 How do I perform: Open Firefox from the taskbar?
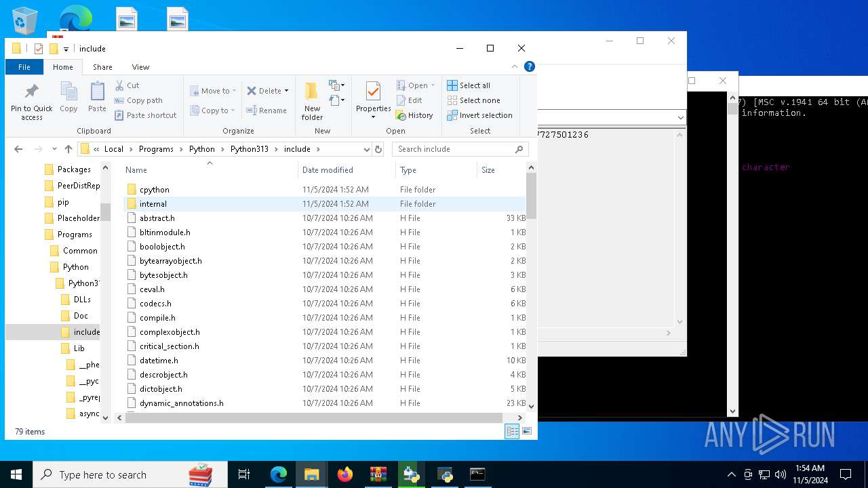[x=345, y=474]
